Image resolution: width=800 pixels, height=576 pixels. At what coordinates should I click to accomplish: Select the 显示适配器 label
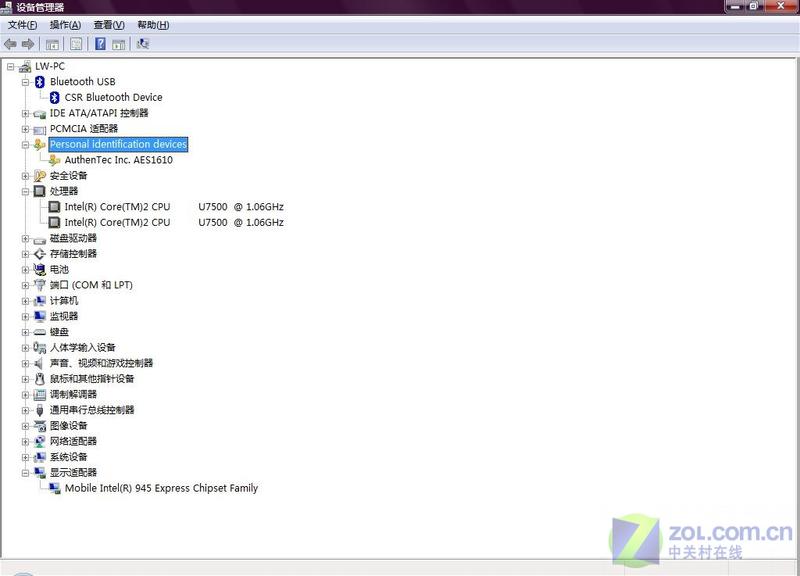(73, 473)
